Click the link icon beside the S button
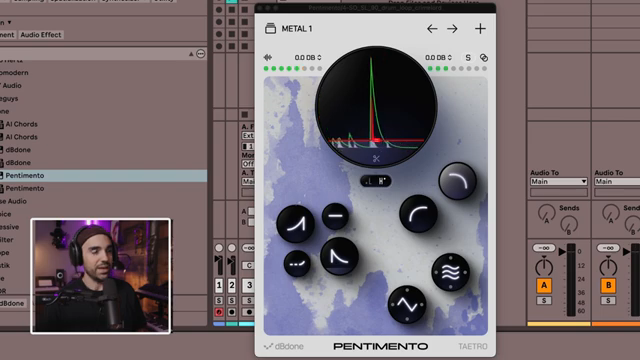640x360 pixels. [x=484, y=58]
